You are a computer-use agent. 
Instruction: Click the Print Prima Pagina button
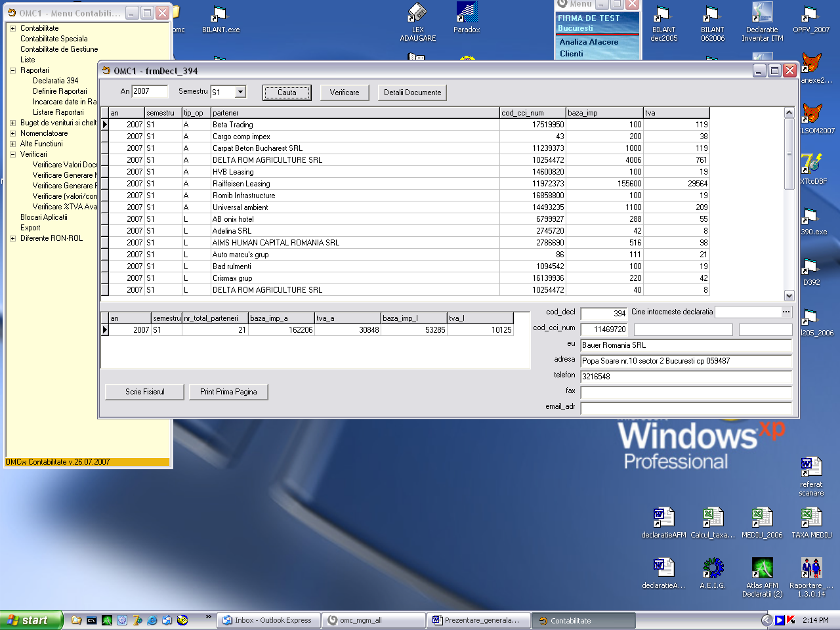pos(228,392)
